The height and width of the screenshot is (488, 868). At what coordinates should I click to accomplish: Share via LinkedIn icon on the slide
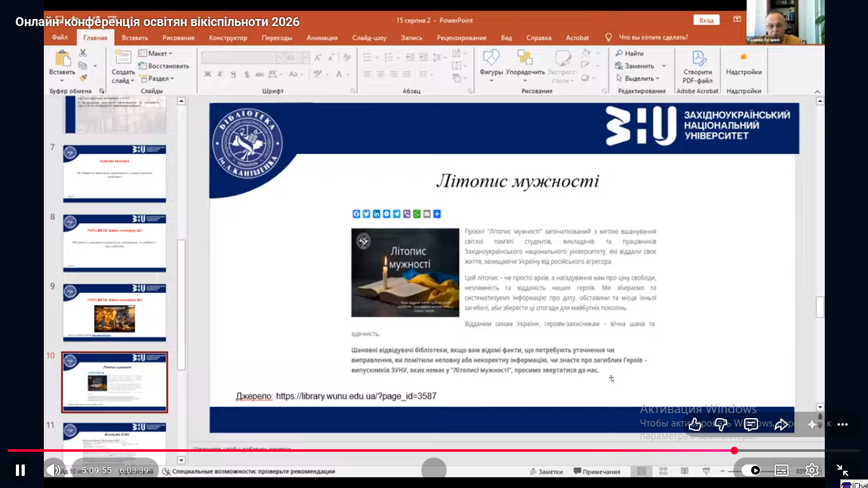377,214
